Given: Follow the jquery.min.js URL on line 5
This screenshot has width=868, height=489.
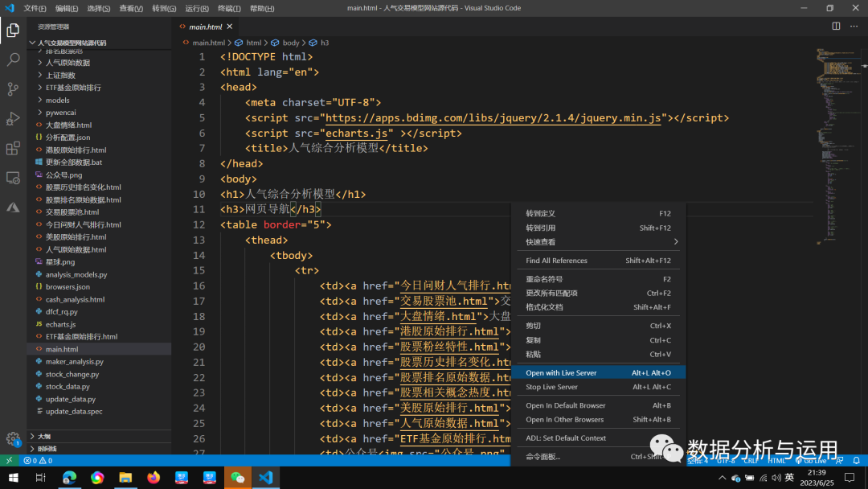Looking at the screenshot, I should click(493, 118).
